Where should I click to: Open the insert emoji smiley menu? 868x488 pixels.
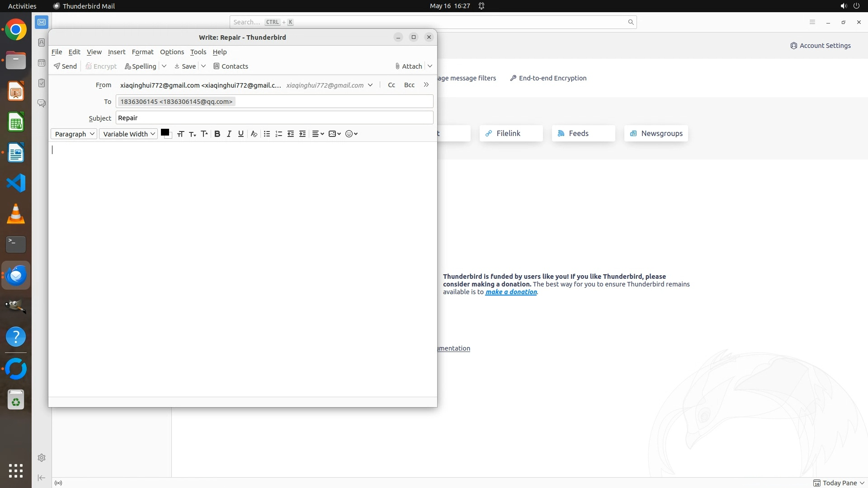click(351, 134)
